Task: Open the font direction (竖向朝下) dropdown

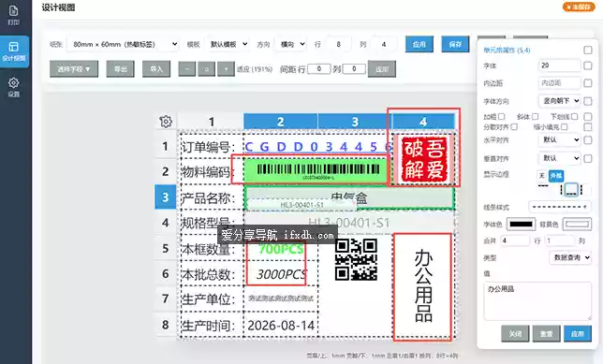Action: click(560, 101)
